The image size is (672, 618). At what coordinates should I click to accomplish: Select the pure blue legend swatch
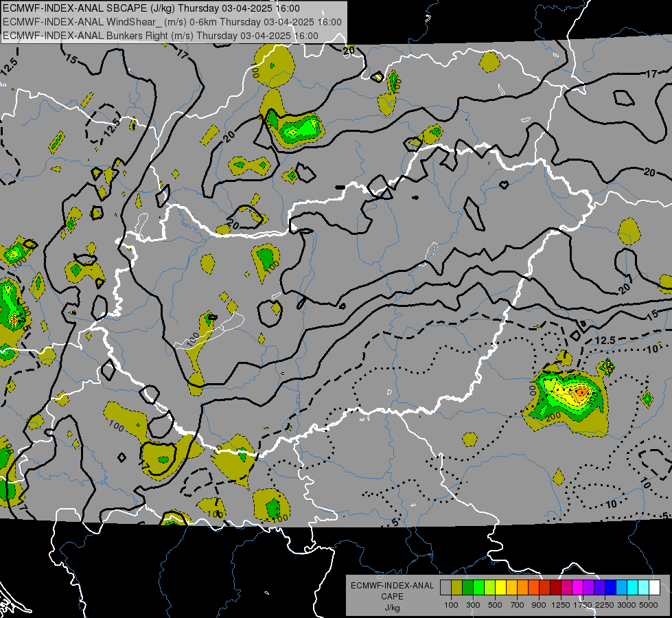click(x=611, y=588)
